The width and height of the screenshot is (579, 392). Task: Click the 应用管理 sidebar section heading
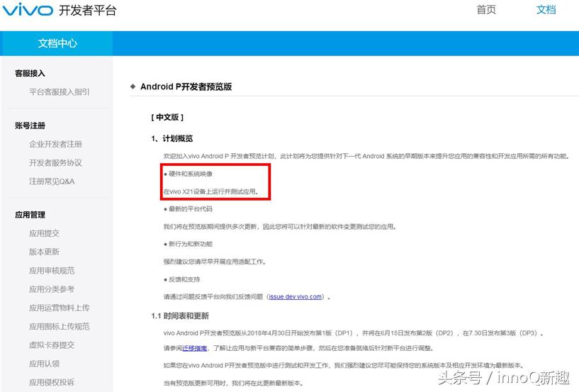coord(30,215)
